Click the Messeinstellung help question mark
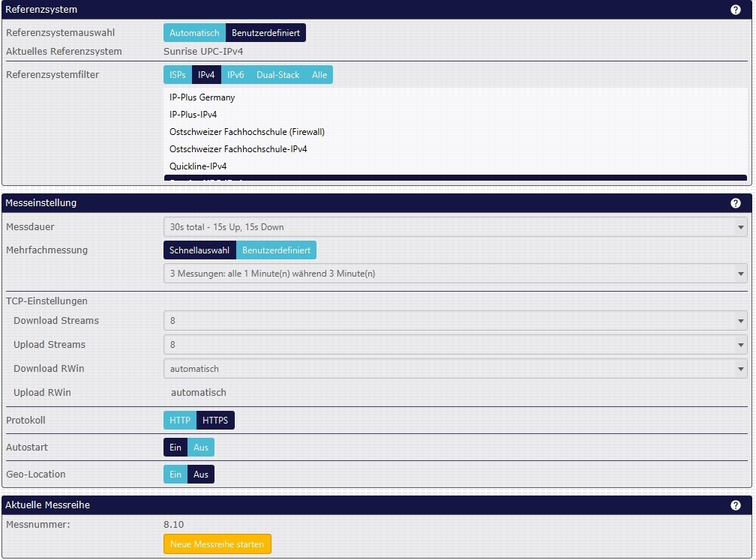The image size is (756, 560). click(736, 203)
